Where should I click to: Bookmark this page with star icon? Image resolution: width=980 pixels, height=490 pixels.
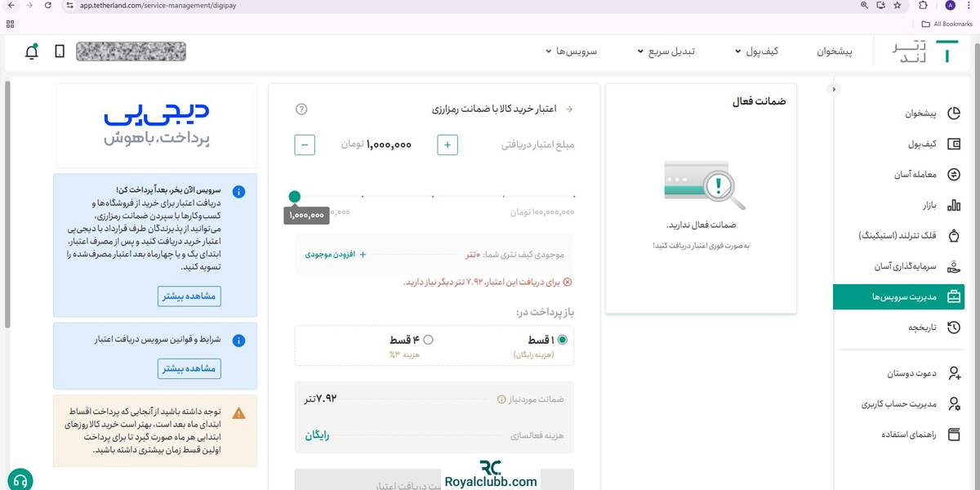(x=898, y=5)
